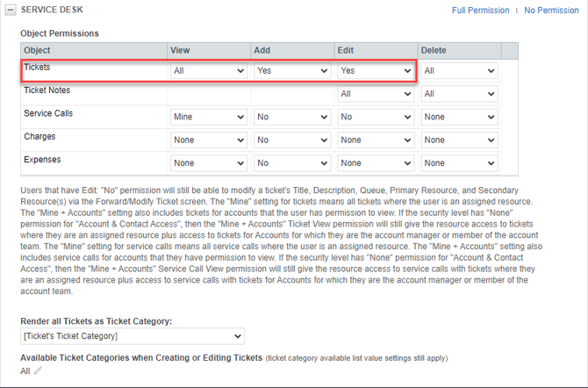588x388 pixels.
Task: Open the Tickets Delete dropdown
Action: pyautogui.click(x=459, y=70)
